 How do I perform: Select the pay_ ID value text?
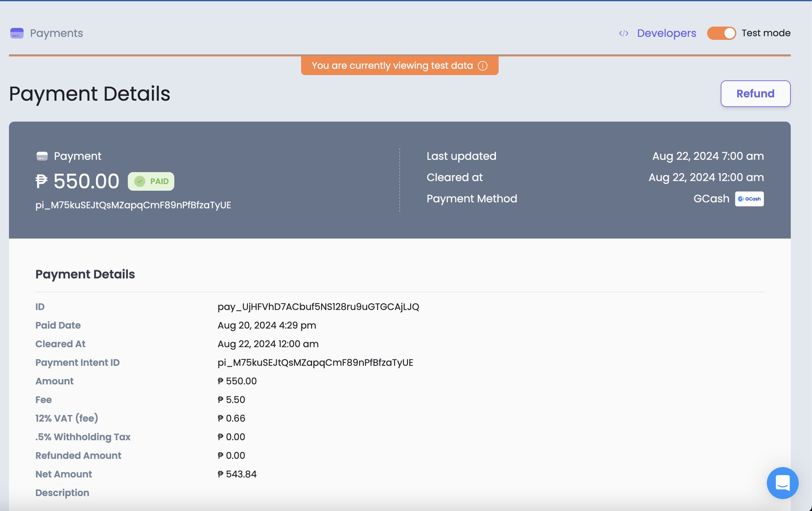click(318, 307)
